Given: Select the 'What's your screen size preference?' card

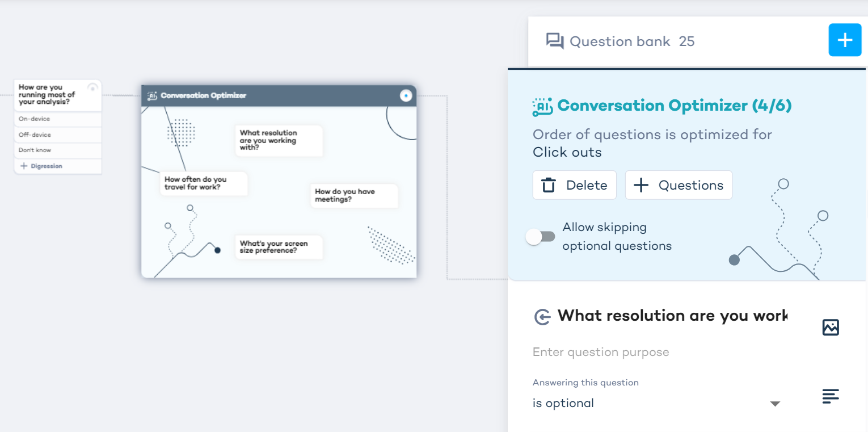Looking at the screenshot, I should (279, 247).
